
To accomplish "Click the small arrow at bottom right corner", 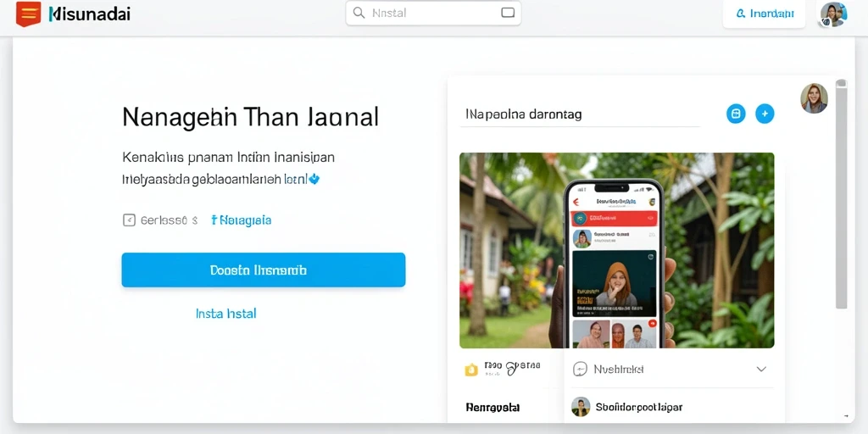I will pos(845,415).
